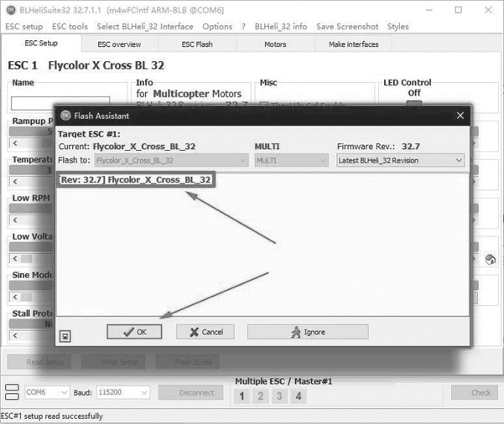Click the paint bucket icon at right edge
The image size is (504, 424).
point(491,259)
